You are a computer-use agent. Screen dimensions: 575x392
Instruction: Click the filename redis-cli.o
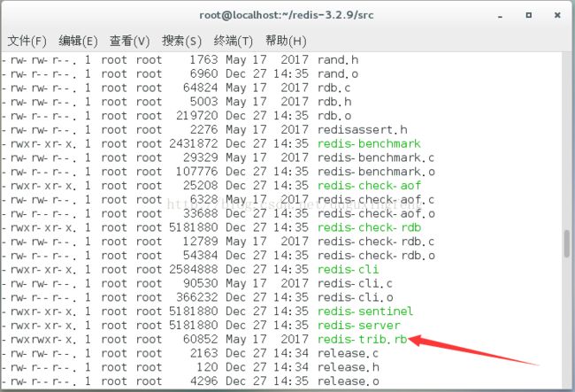356,297
